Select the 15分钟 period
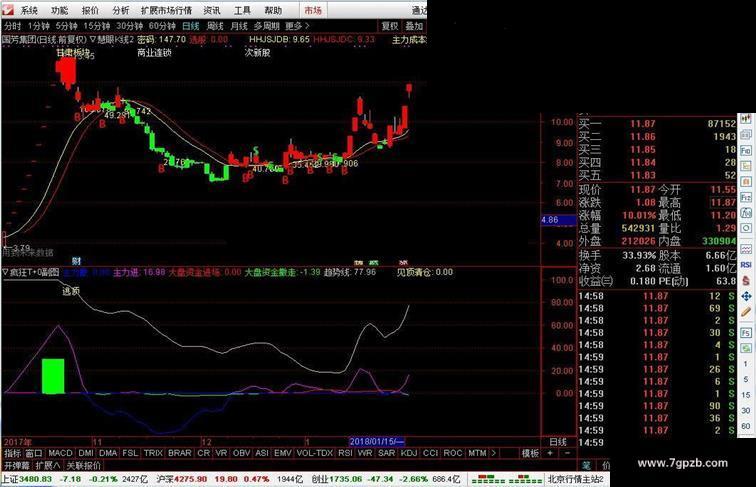The width and height of the screenshot is (756, 487). [x=96, y=26]
